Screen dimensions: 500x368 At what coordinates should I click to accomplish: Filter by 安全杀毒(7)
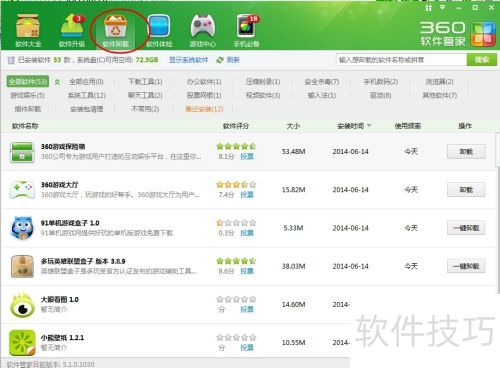tap(322, 82)
